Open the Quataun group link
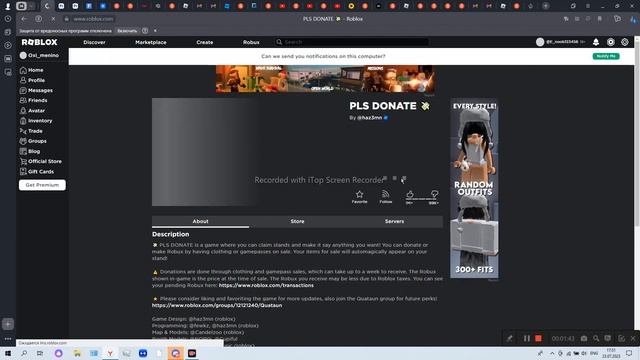 217,306
